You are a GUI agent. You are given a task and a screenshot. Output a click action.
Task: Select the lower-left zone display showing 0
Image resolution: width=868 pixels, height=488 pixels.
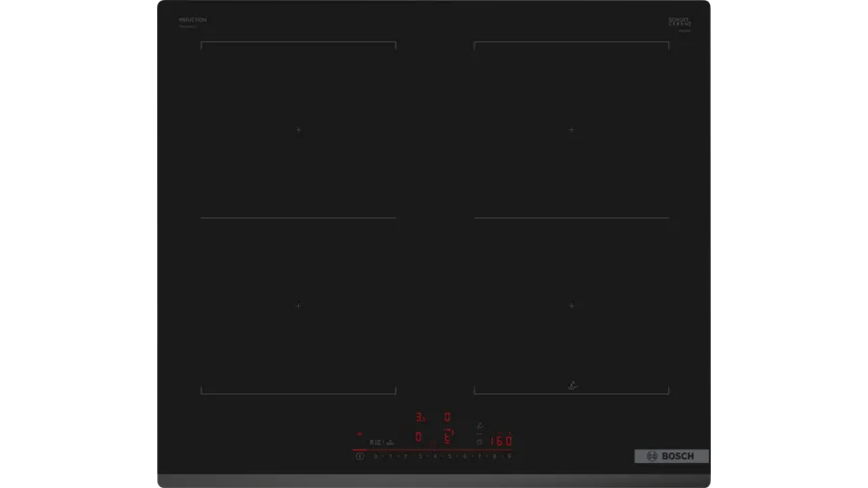(x=419, y=437)
